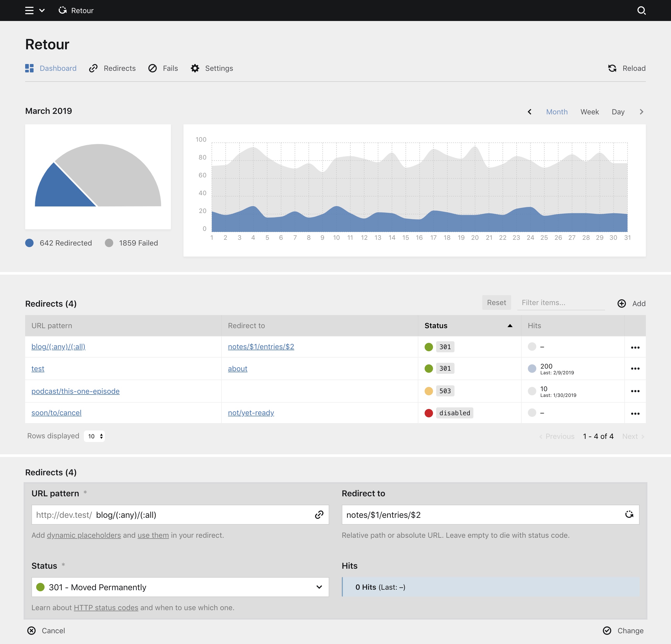Screen dimensions: 671x644
Task: Open the hamburger menu icon
Action: tap(29, 10)
